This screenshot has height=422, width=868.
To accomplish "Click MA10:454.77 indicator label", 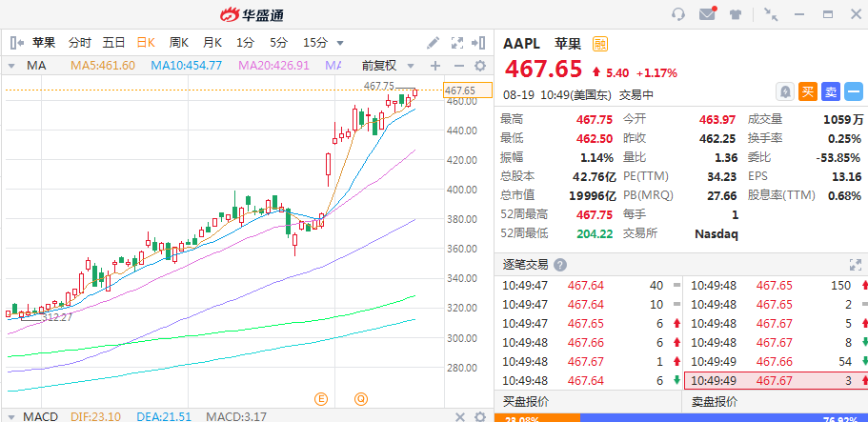I will tap(187, 66).
